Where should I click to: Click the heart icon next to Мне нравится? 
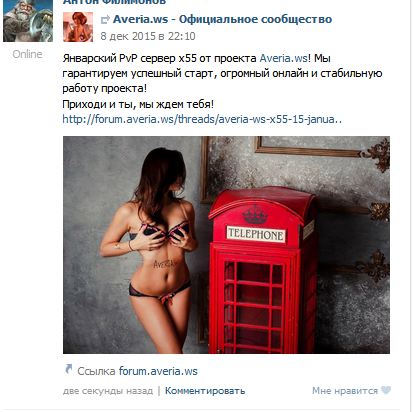pos(386,390)
